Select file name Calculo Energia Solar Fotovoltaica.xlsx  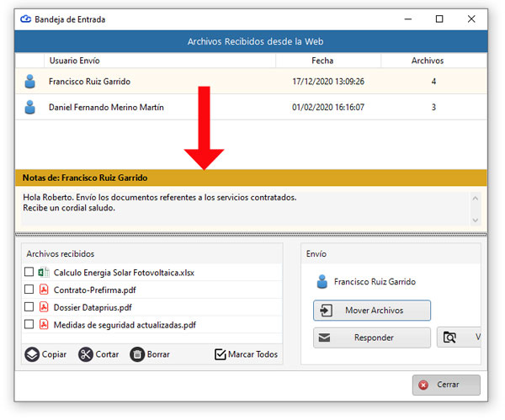(124, 273)
